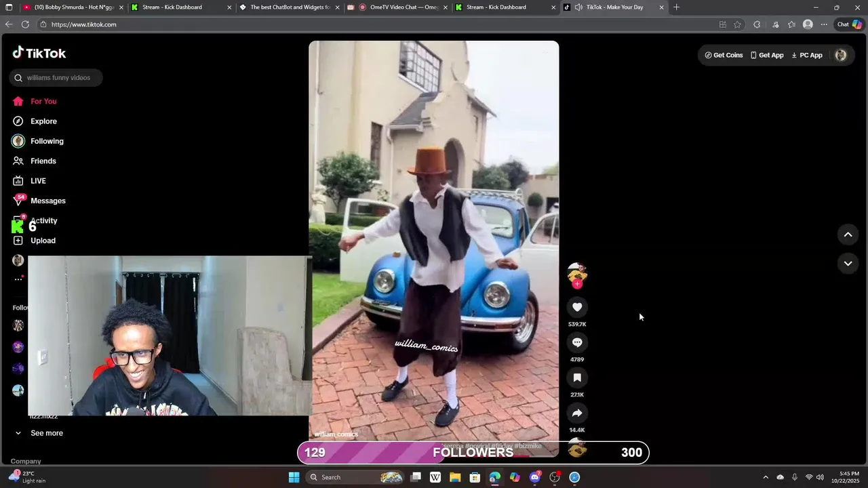The image size is (868, 488).
Task: Open the TikTok logo home link
Action: [x=39, y=53]
